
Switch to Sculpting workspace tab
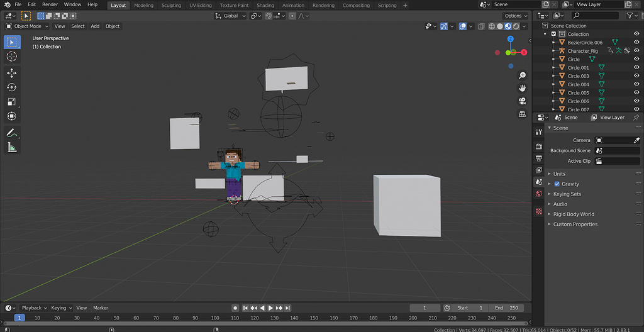171,5
